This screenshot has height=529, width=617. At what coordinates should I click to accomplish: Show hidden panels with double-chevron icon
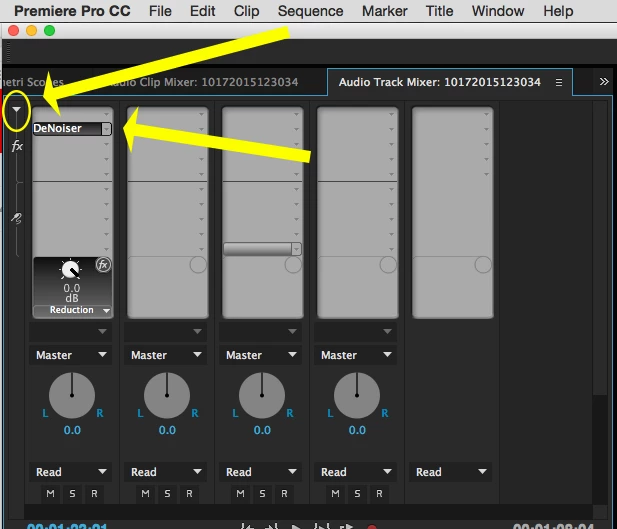click(x=604, y=81)
